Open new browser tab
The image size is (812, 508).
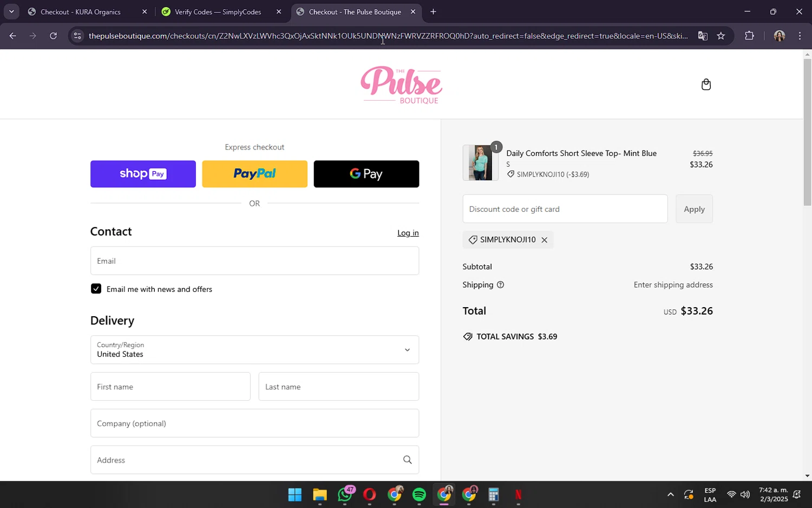(x=433, y=12)
